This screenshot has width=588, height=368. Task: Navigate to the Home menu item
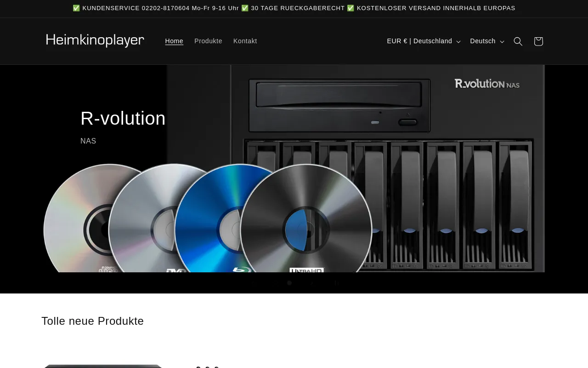pyautogui.click(x=174, y=41)
